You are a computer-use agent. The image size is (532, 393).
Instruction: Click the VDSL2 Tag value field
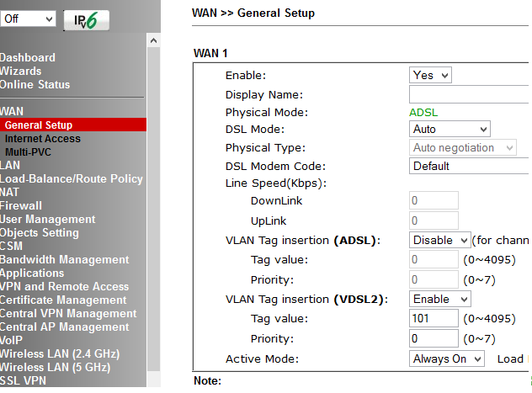click(434, 319)
